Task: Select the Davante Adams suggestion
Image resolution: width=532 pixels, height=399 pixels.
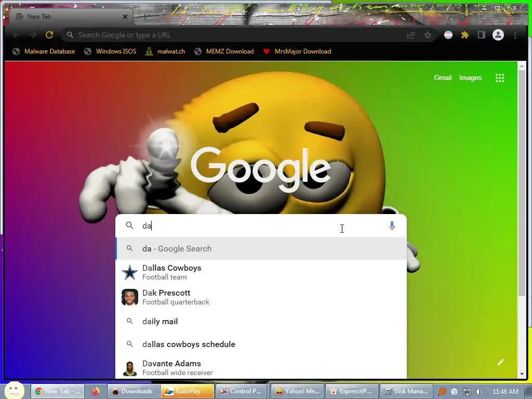Action: [x=261, y=368]
